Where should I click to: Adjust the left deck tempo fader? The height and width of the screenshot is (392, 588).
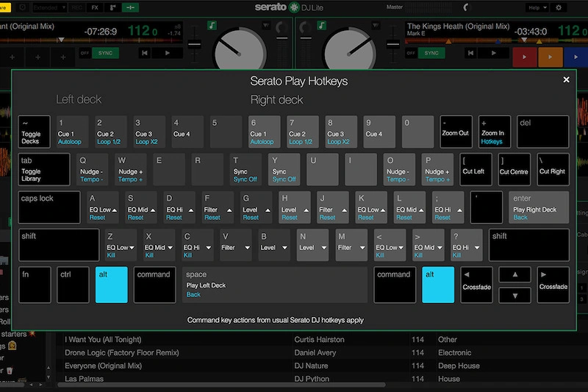[x=194, y=44]
